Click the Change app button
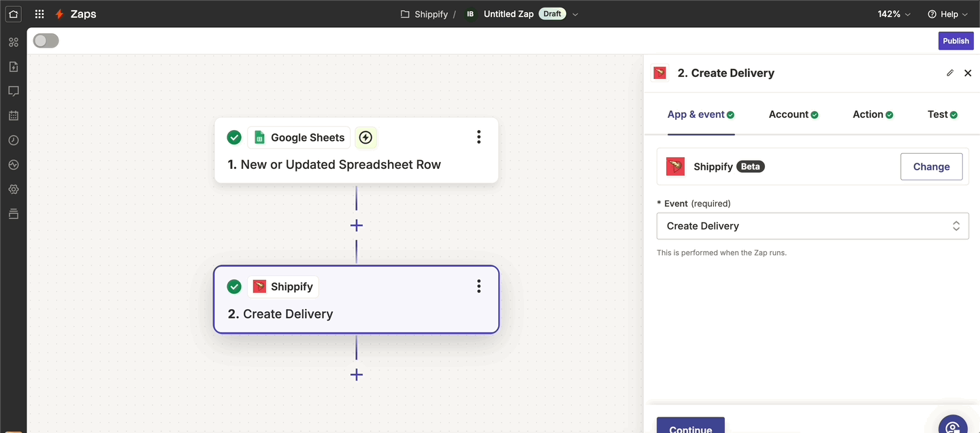 point(931,167)
